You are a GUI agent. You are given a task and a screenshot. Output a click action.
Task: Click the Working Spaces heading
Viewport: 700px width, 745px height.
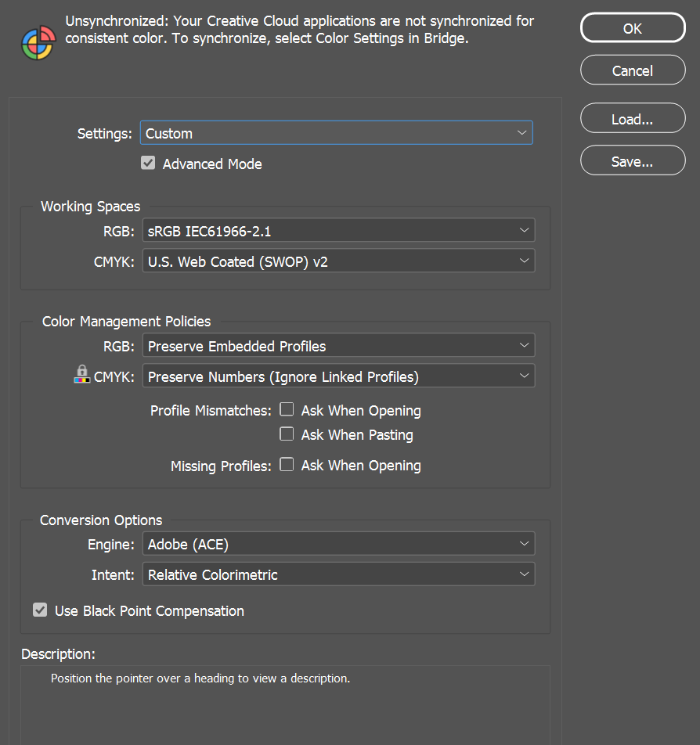point(90,207)
